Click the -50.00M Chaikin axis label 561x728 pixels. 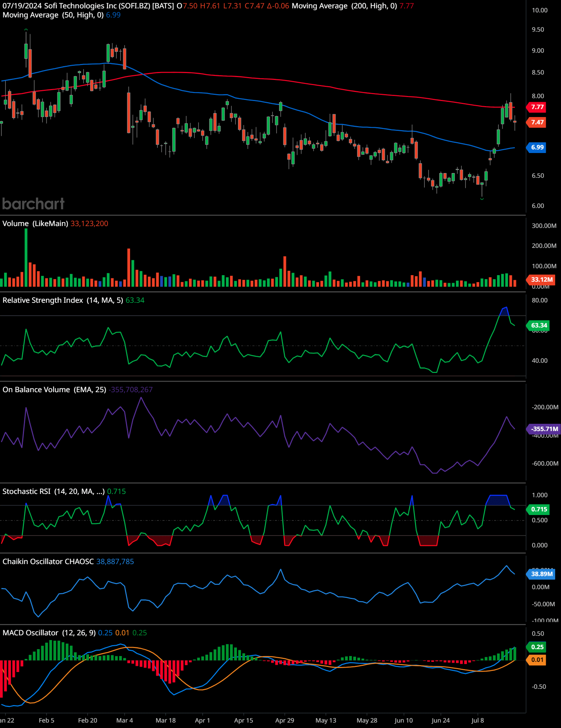[x=543, y=604]
